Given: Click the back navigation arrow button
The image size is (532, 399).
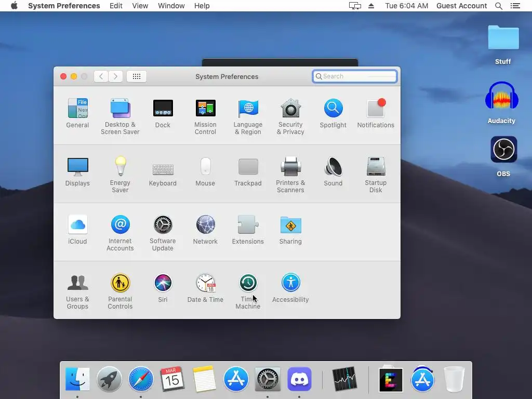Looking at the screenshot, I should [x=101, y=76].
